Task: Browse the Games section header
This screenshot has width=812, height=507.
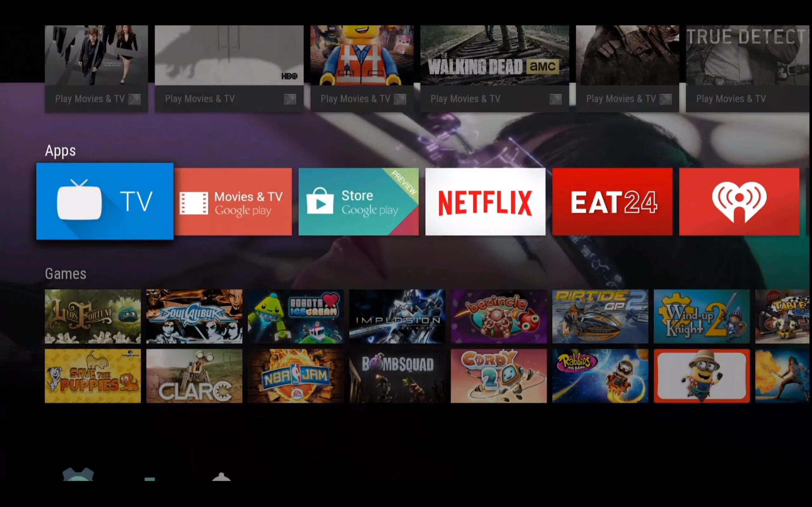Action: (65, 273)
